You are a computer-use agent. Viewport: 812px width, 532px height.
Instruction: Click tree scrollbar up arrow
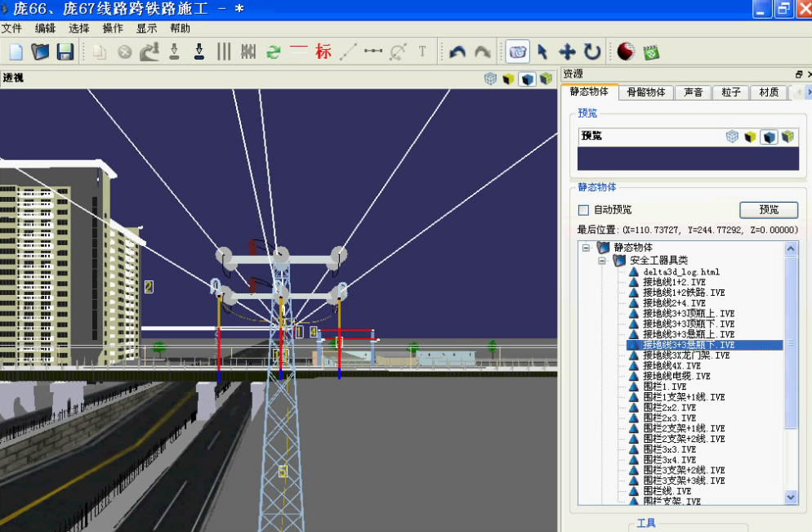point(791,249)
